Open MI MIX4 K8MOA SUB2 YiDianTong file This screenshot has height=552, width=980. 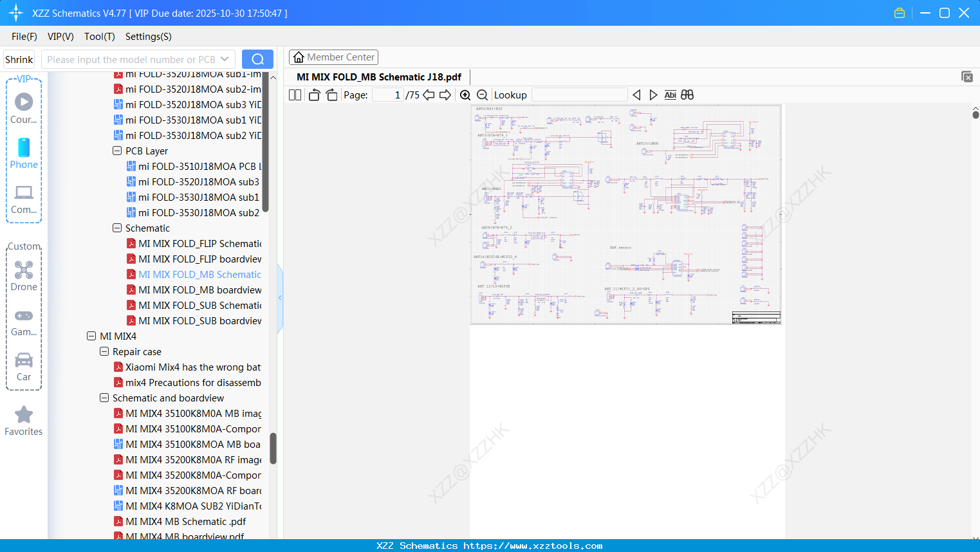pos(188,506)
